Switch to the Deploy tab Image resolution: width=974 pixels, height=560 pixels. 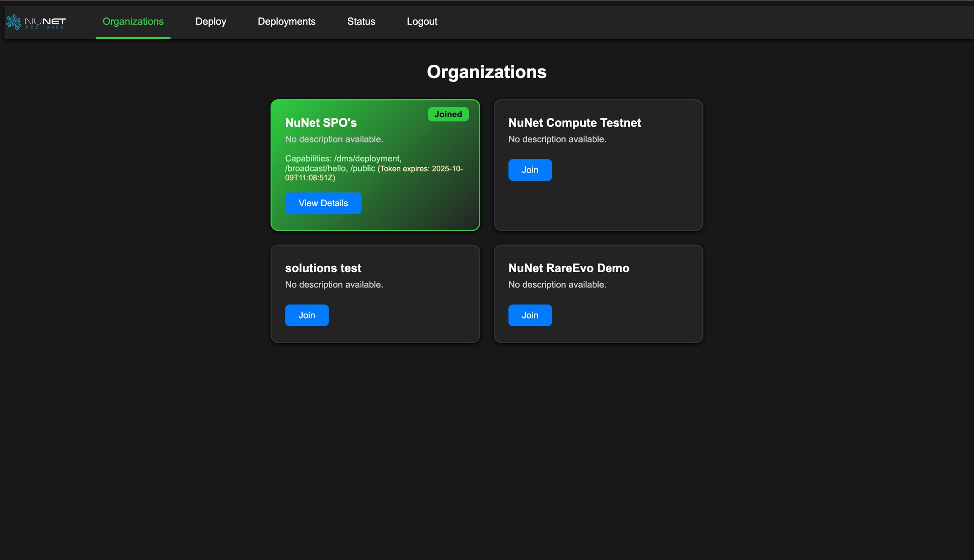[211, 22]
